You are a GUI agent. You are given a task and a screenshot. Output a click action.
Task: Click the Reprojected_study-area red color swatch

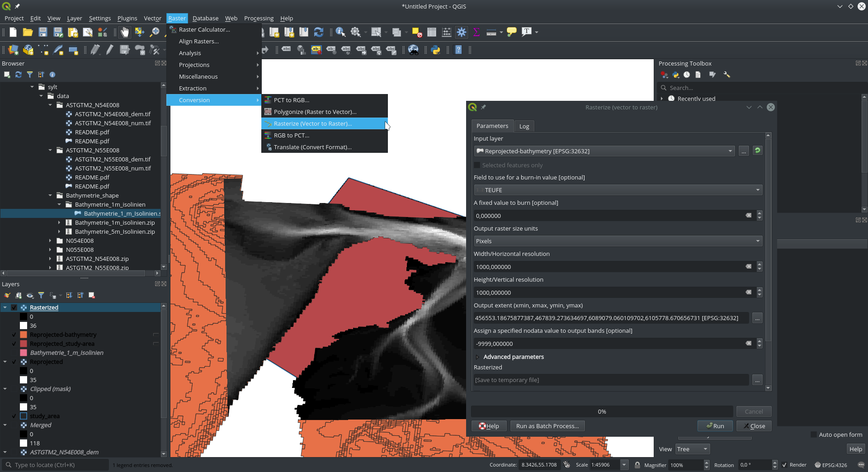click(24, 344)
